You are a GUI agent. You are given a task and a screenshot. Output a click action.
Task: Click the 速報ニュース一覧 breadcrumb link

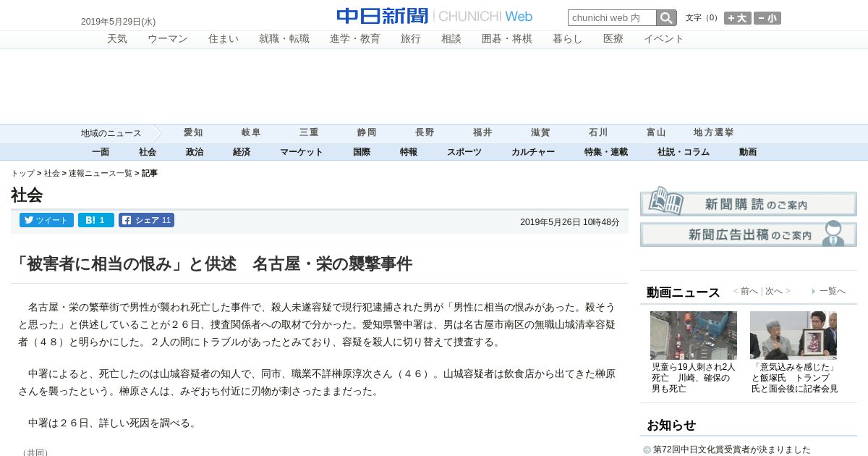(x=101, y=174)
